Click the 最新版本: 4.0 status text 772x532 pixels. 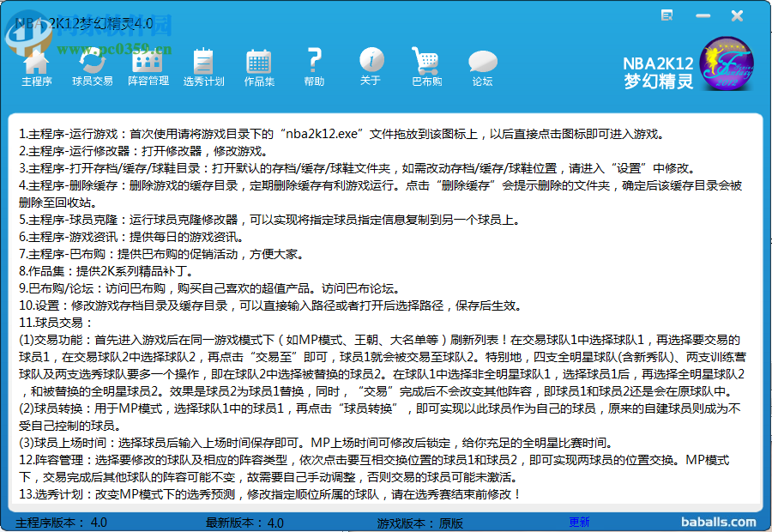pyautogui.click(x=244, y=523)
